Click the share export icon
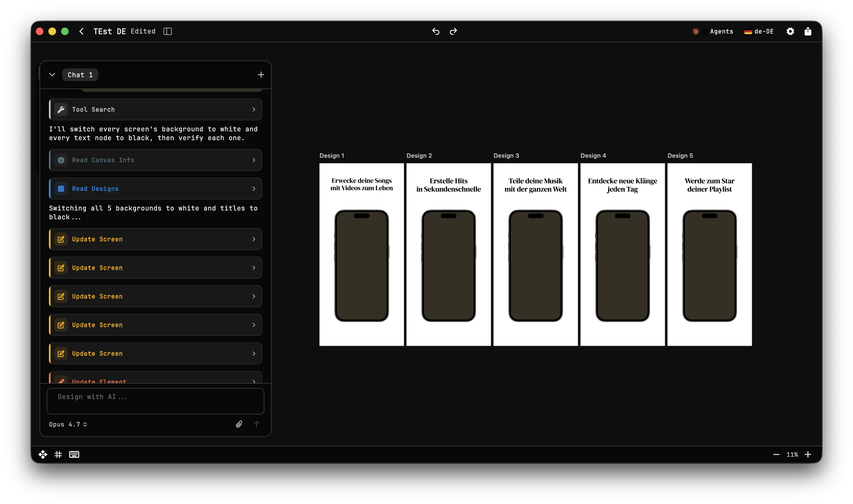This screenshot has height=504, width=853. coord(808,31)
